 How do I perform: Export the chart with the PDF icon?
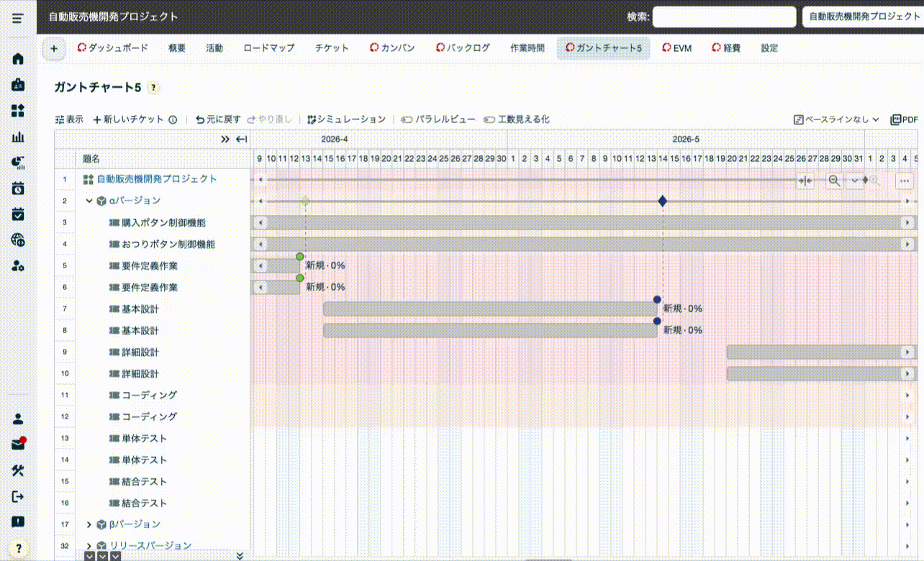click(905, 119)
